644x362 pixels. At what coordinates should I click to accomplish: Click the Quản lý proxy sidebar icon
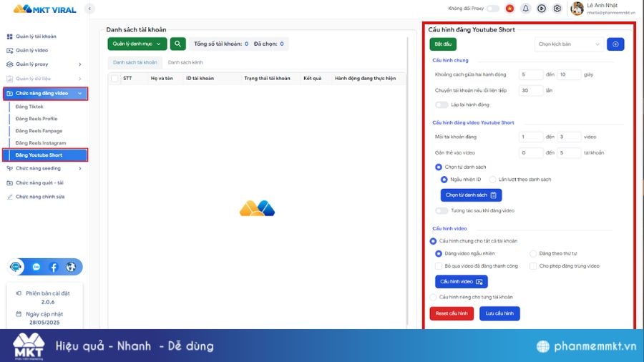click(9, 64)
